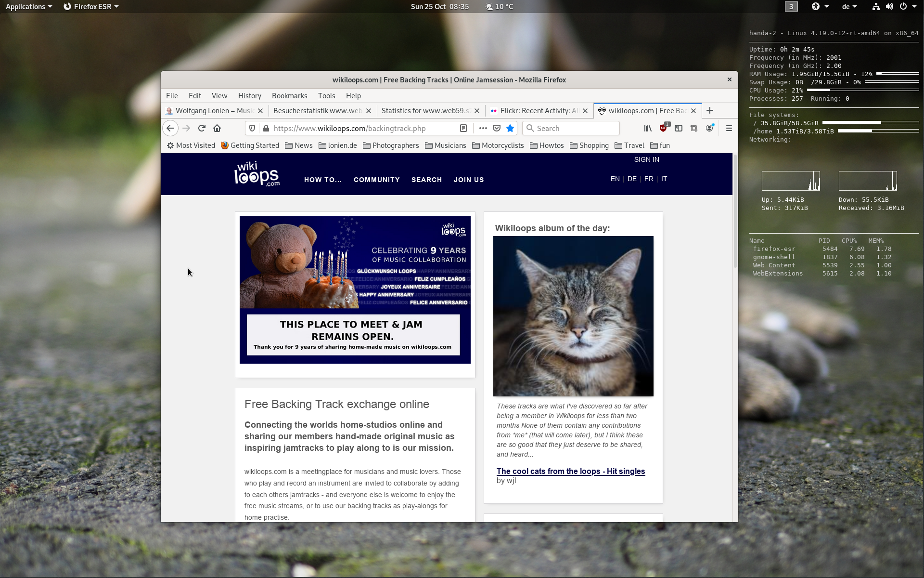Go to the Firefox home page
Image resolution: width=924 pixels, height=578 pixels.
(217, 128)
